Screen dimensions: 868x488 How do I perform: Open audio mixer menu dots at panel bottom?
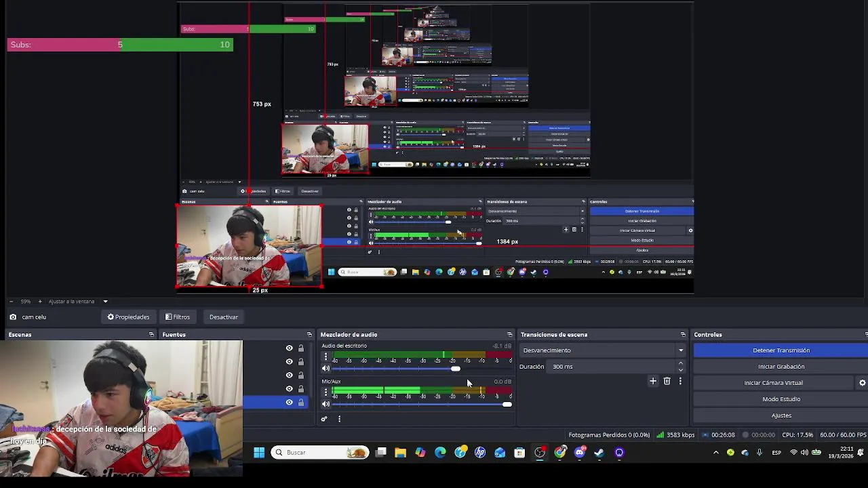[339, 419]
